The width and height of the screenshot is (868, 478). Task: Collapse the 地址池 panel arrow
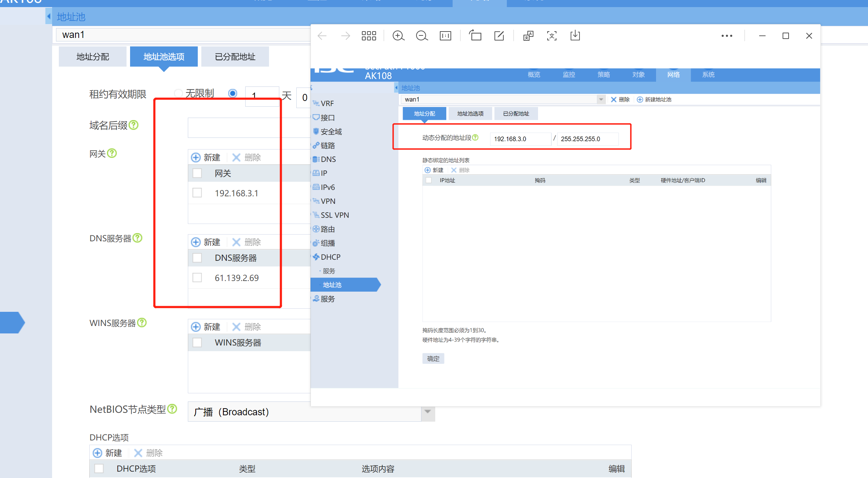click(49, 17)
